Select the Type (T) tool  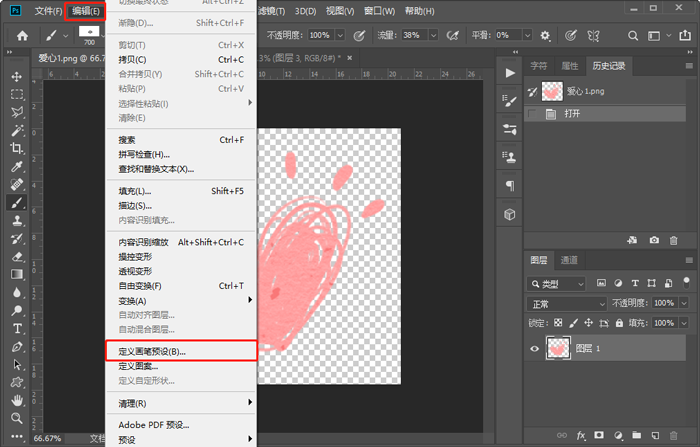[17, 328]
